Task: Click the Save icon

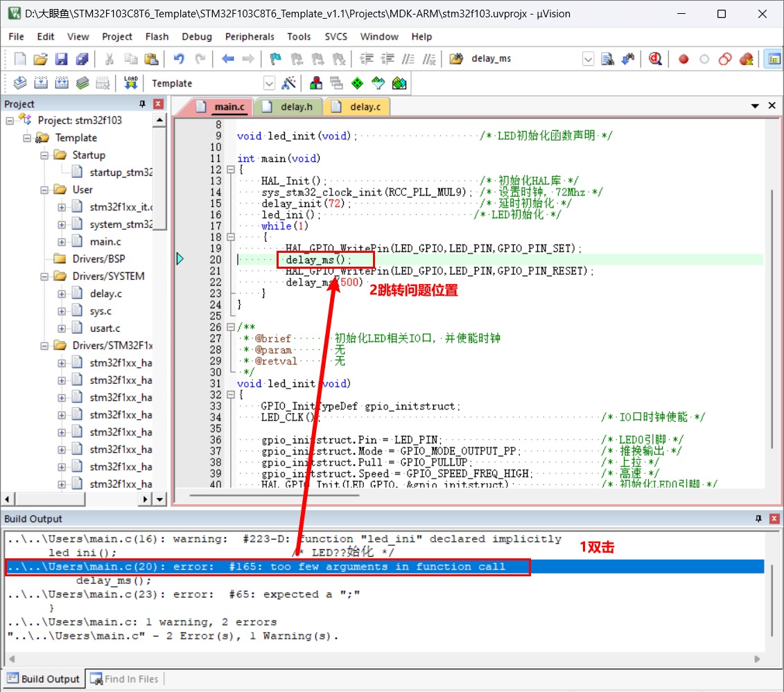Action: tap(61, 59)
